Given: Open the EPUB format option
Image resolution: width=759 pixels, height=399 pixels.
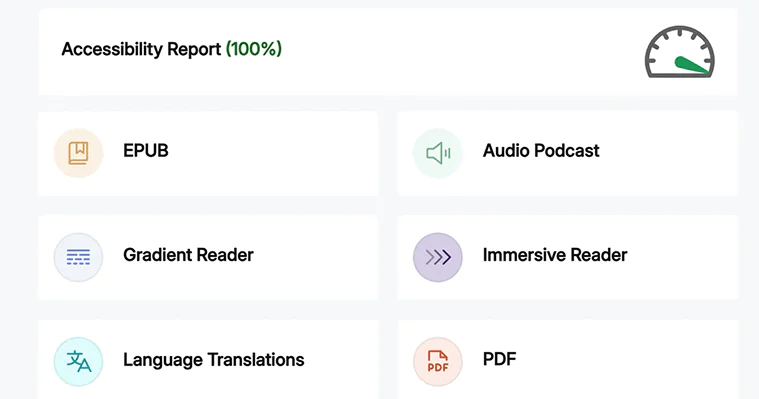Looking at the screenshot, I should [x=146, y=151].
